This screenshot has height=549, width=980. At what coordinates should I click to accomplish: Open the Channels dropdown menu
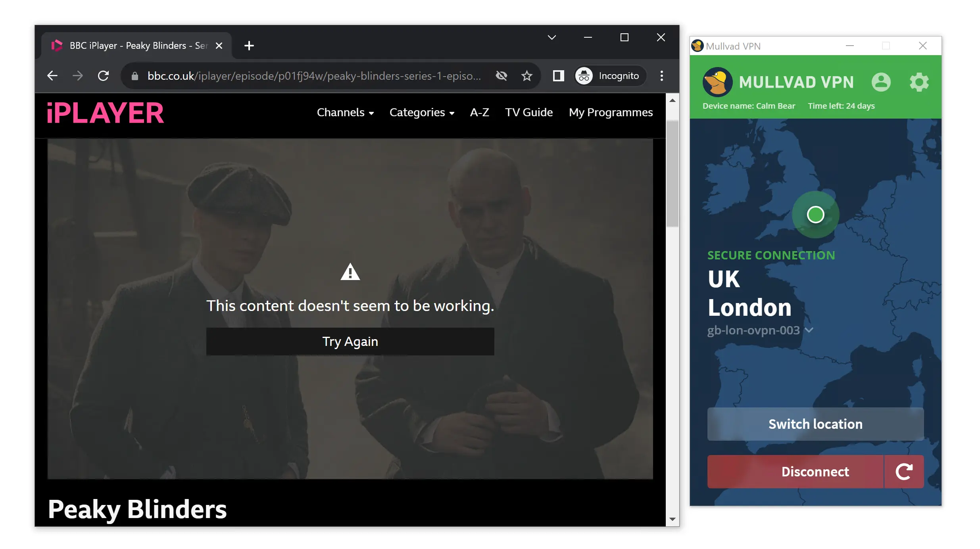click(345, 112)
